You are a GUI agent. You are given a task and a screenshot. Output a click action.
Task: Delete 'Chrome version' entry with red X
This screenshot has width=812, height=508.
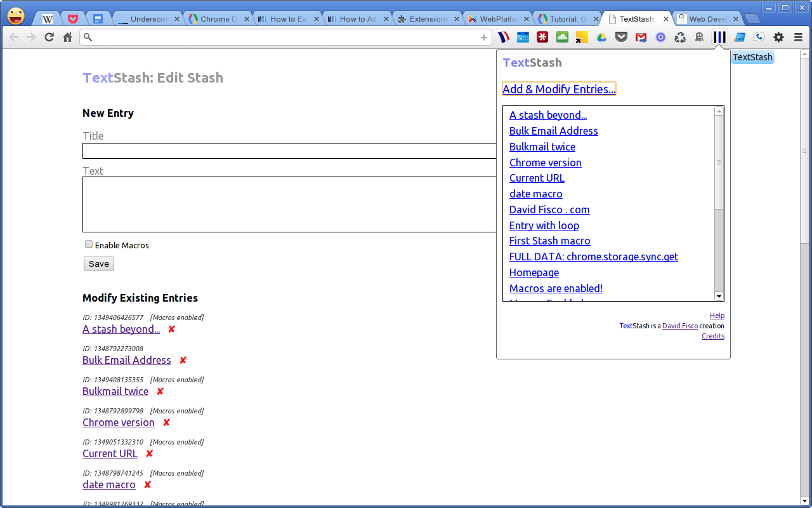click(x=166, y=422)
